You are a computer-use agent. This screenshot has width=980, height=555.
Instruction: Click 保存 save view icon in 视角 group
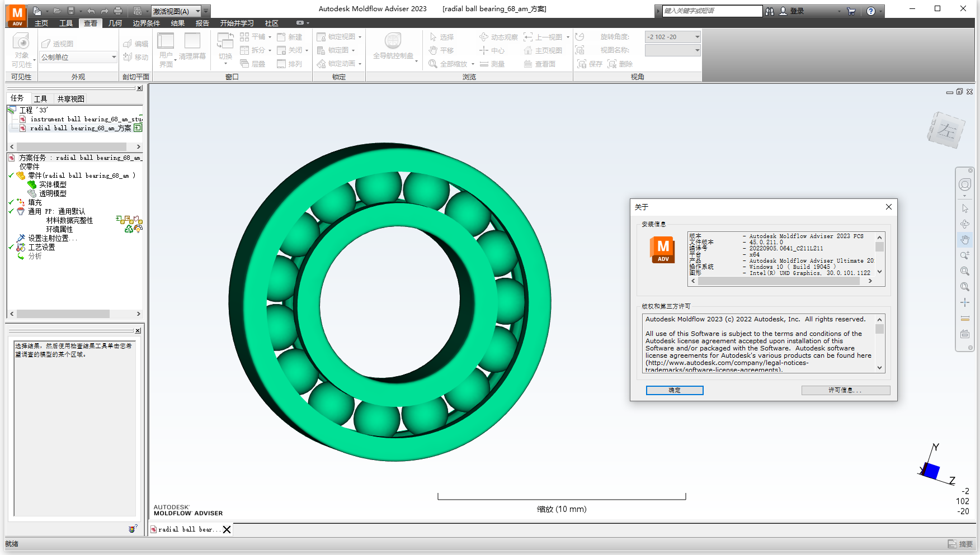tap(590, 64)
